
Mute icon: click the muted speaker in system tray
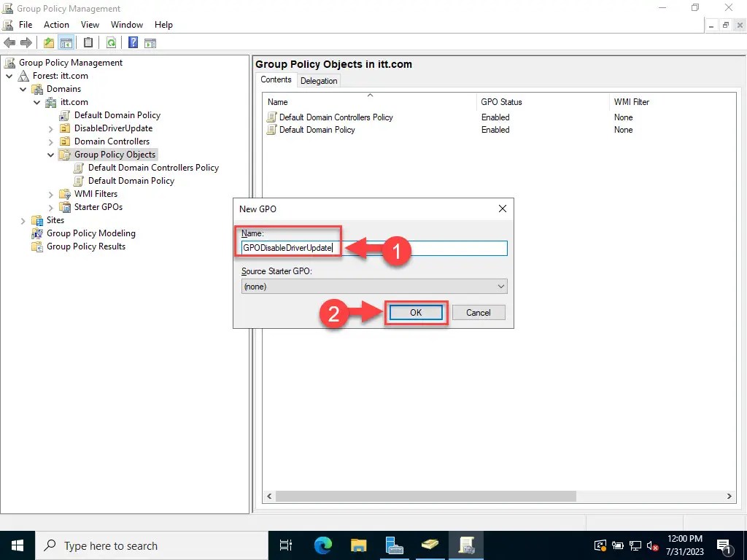(x=653, y=545)
